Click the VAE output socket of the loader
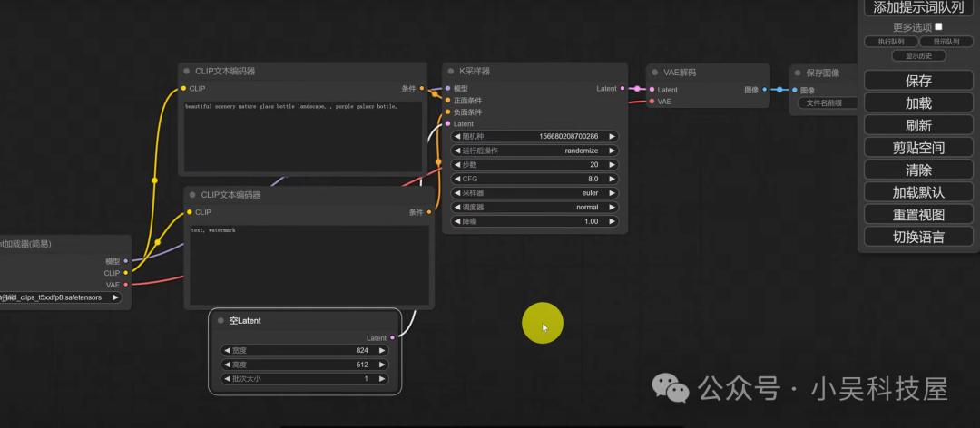980x428 pixels. point(125,285)
